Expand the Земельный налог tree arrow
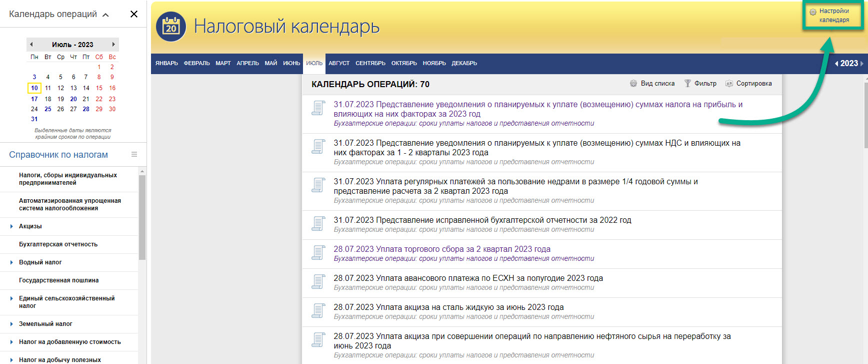The height and width of the screenshot is (364, 868). pos(11,324)
